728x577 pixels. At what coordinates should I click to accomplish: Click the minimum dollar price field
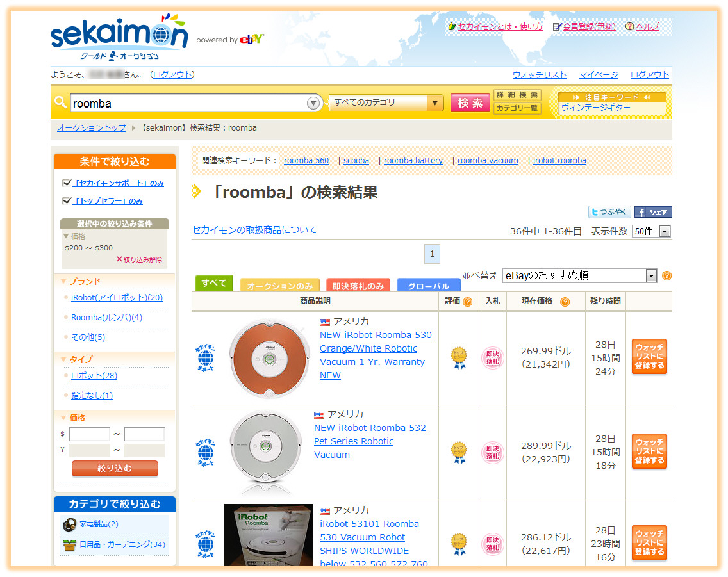click(x=90, y=434)
